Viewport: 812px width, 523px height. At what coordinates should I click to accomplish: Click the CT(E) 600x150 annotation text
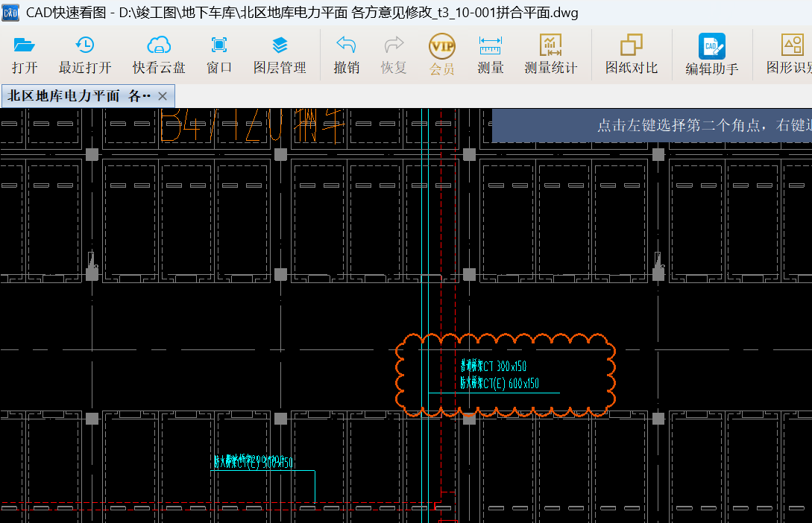tap(500, 384)
